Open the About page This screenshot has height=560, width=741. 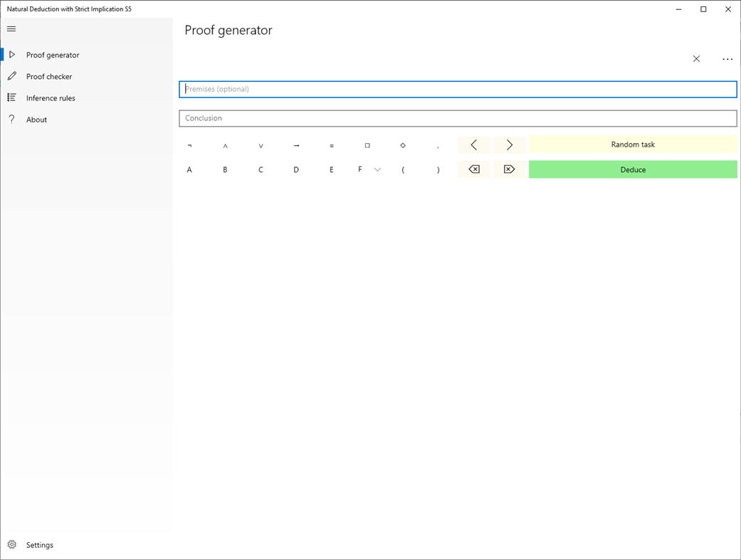(86, 120)
